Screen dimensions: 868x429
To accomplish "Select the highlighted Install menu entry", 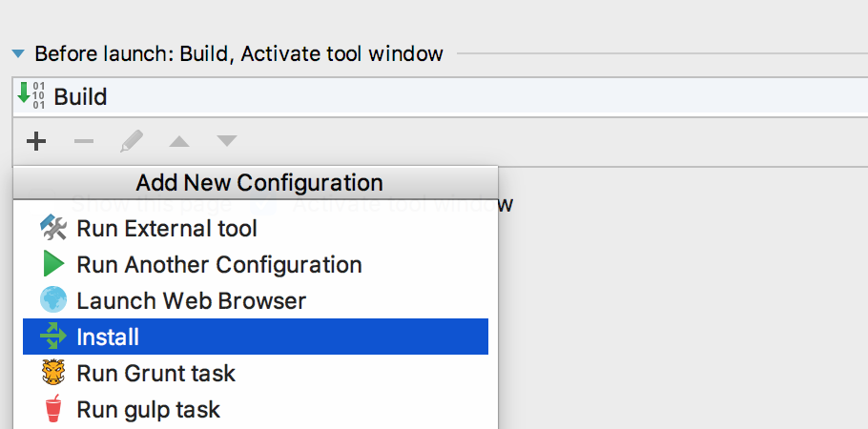I will pos(256,337).
